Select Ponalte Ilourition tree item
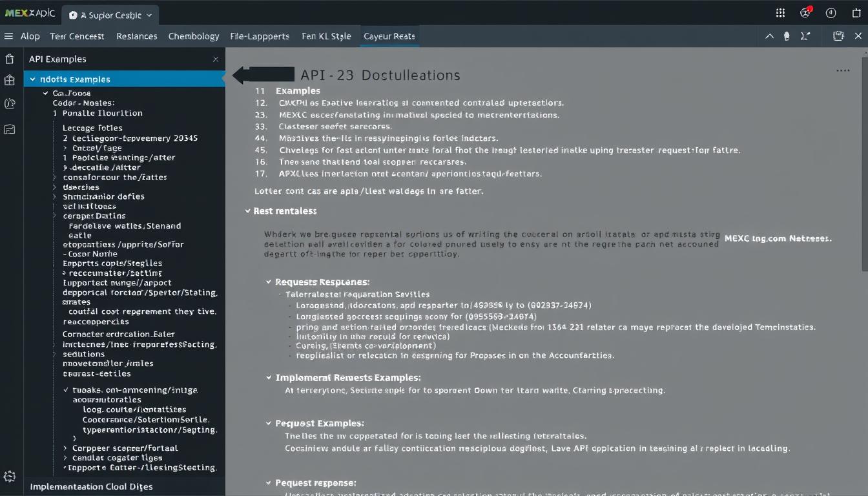 (103, 113)
